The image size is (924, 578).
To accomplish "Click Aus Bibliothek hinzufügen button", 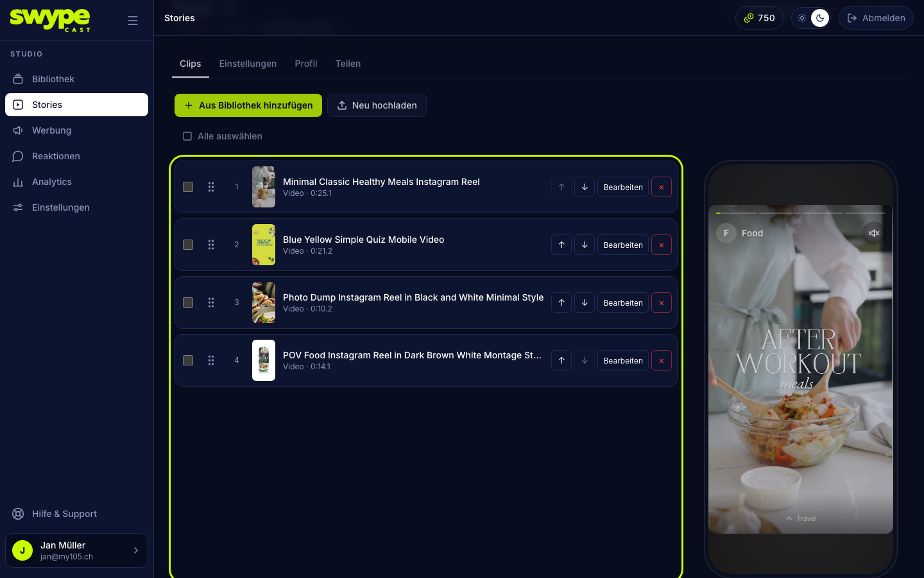I will [248, 105].
